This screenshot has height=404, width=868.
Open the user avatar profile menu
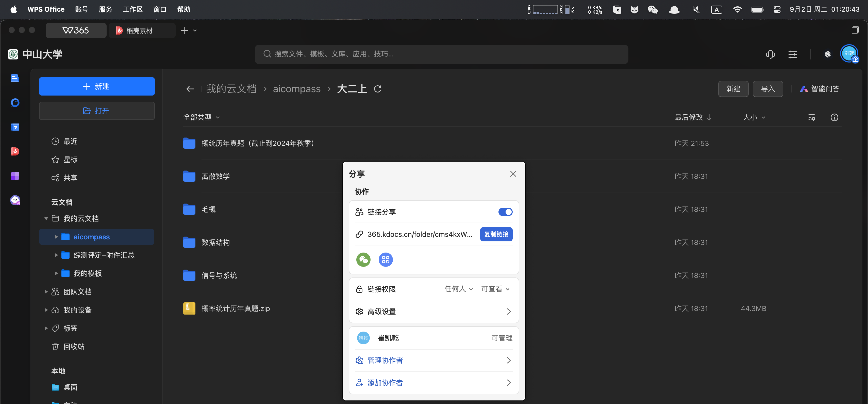click(x=849, y=54)
